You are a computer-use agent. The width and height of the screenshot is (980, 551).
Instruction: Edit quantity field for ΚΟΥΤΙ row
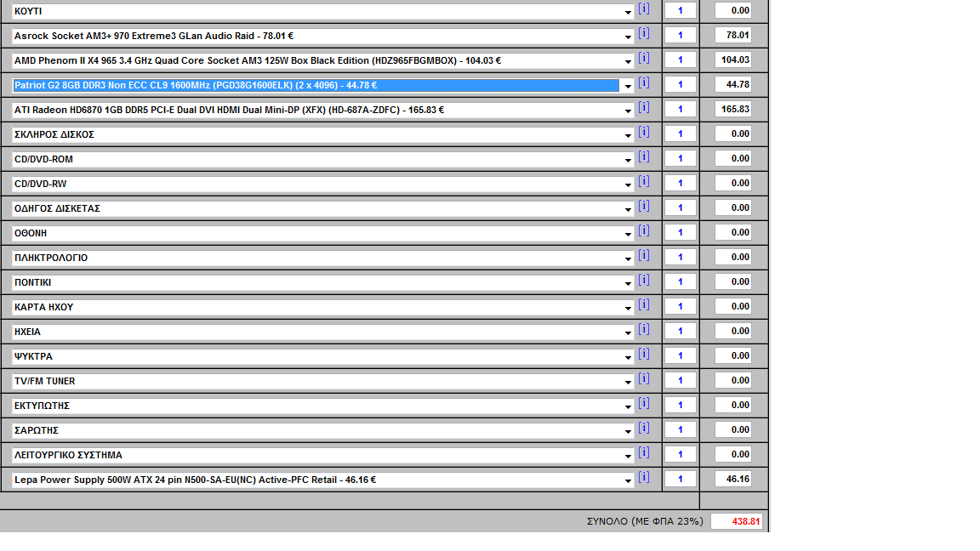[x=680, y=10]
